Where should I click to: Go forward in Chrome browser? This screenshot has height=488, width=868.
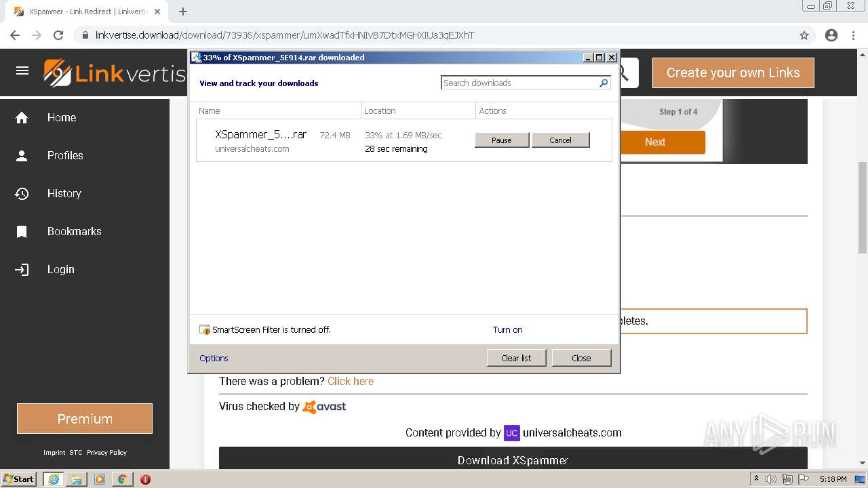click(37, 35)
